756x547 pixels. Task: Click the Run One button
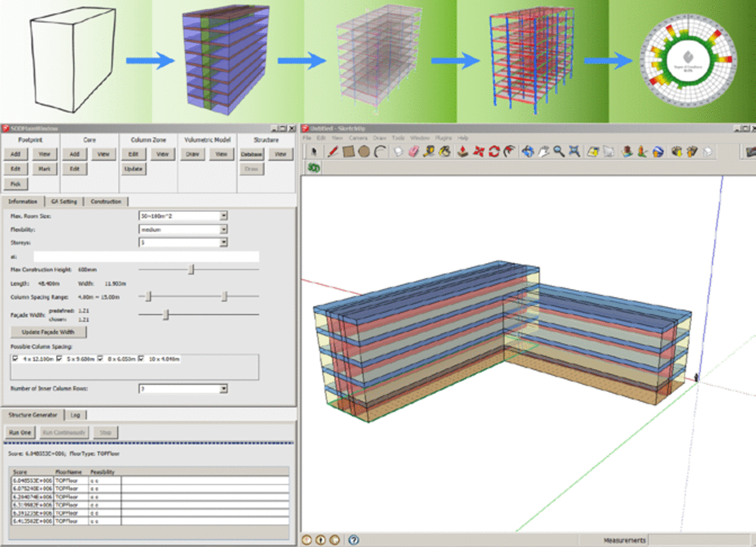(x=20, y=432)
